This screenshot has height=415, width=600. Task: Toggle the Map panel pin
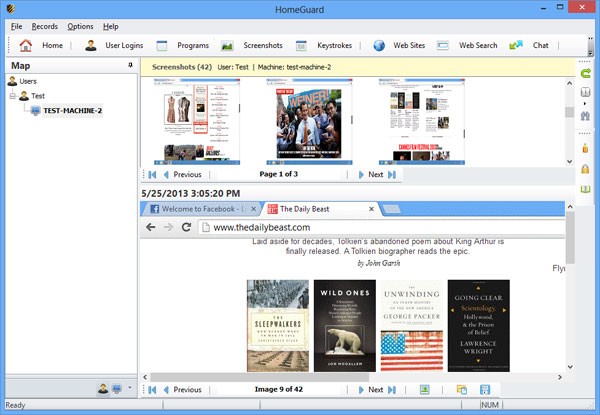[130, 66]
